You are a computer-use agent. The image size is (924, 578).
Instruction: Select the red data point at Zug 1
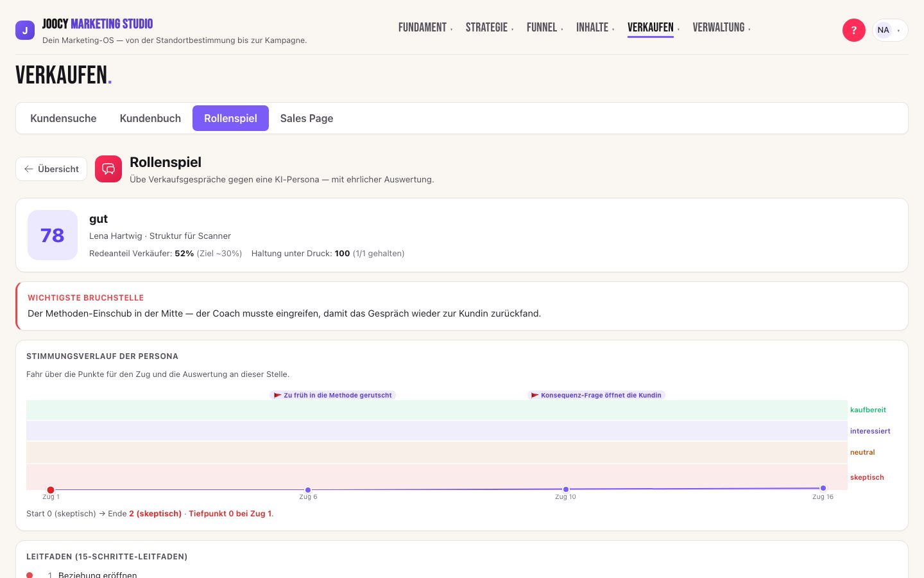[51, 490]
